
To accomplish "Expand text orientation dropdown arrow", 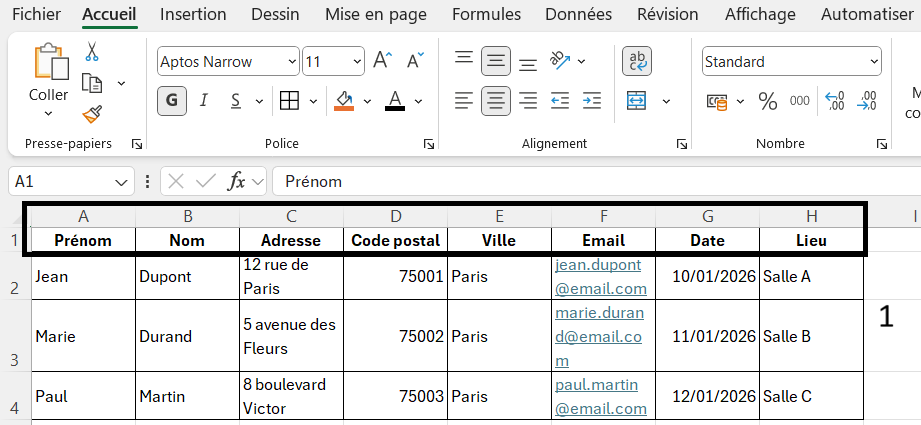I will [581, 61].
